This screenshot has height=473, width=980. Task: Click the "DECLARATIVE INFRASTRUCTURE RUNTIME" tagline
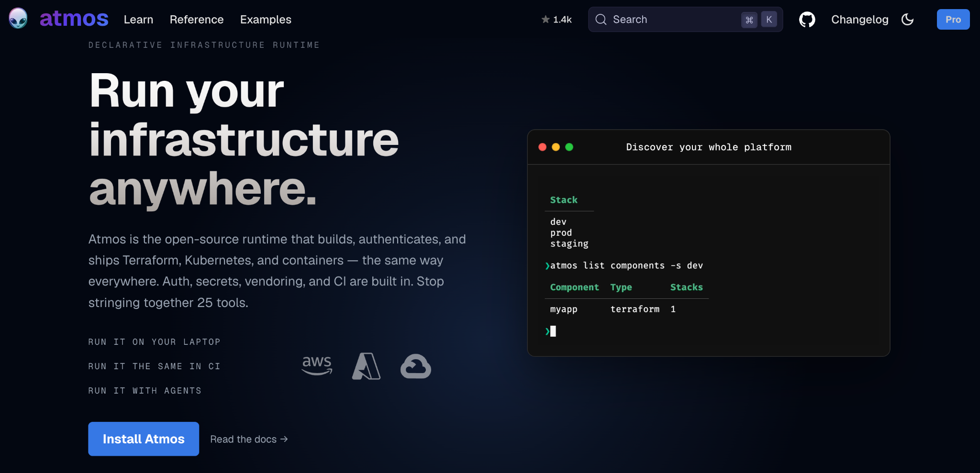coord(204,45)
